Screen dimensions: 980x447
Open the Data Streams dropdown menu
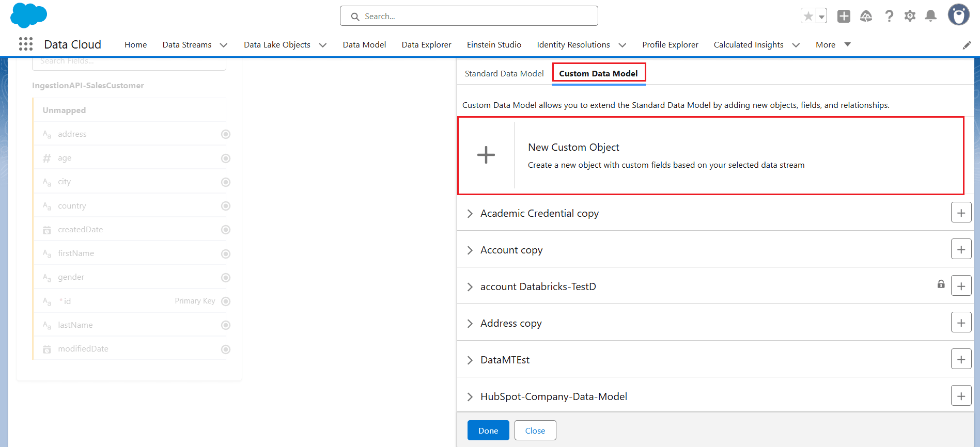tap(224, 45)
